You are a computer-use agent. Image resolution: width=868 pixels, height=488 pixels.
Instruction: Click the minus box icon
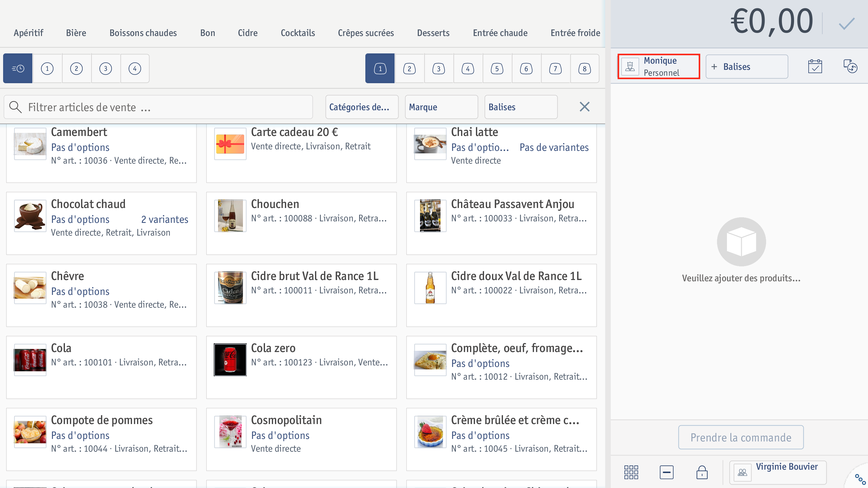click(666, 472)
